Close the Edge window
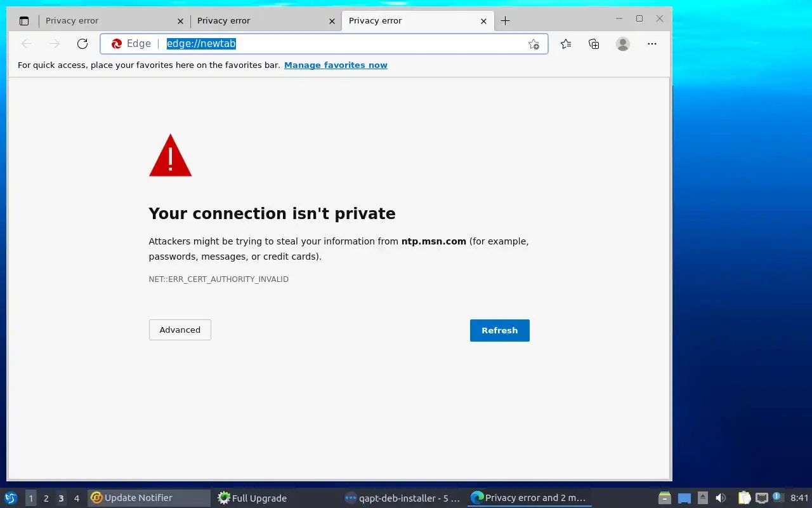The height and width of the screenshot is (508, 812). point(660,19)
